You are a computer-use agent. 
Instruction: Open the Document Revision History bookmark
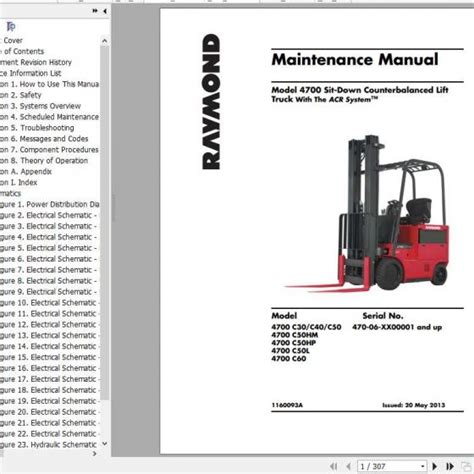tap(36, 62)
